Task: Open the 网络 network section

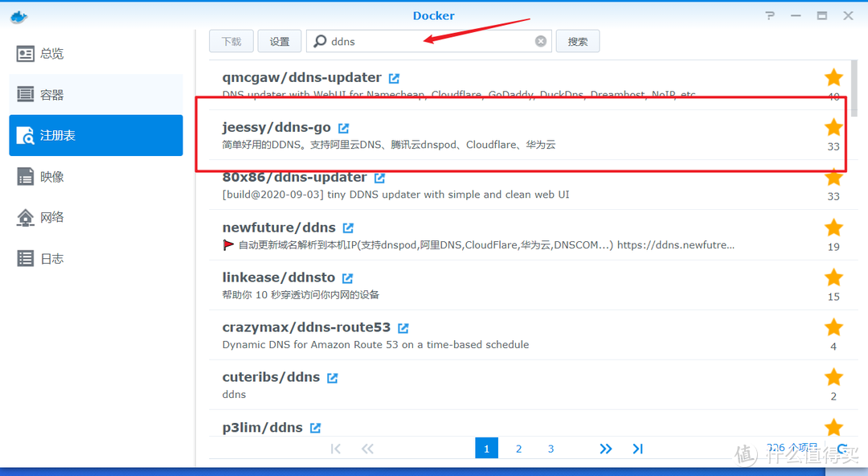Action: click(x=96, y=217)
